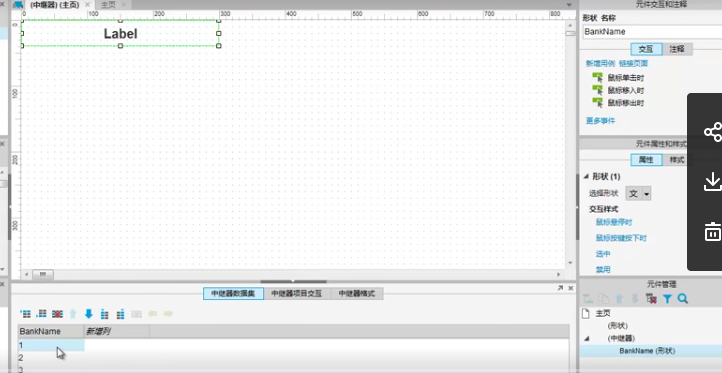
Task: Click the 鼠标单击时 event label
Action: tap(626, 78)
